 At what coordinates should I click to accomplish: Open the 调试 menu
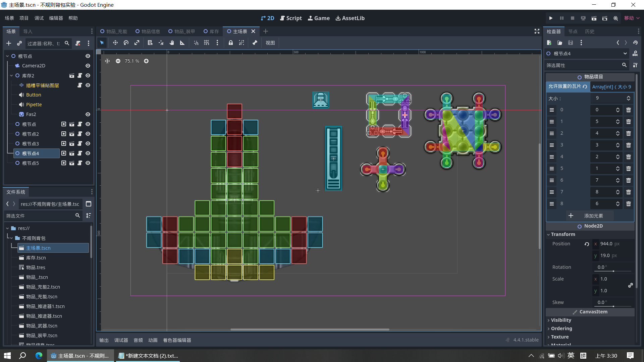click(x=39, y=18)
